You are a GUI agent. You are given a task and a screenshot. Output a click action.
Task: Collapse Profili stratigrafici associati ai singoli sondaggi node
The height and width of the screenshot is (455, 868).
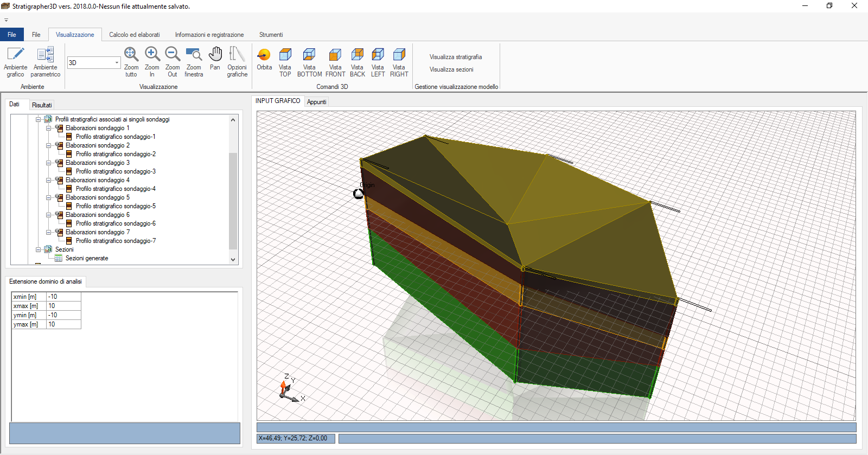[x=39, y=119]
